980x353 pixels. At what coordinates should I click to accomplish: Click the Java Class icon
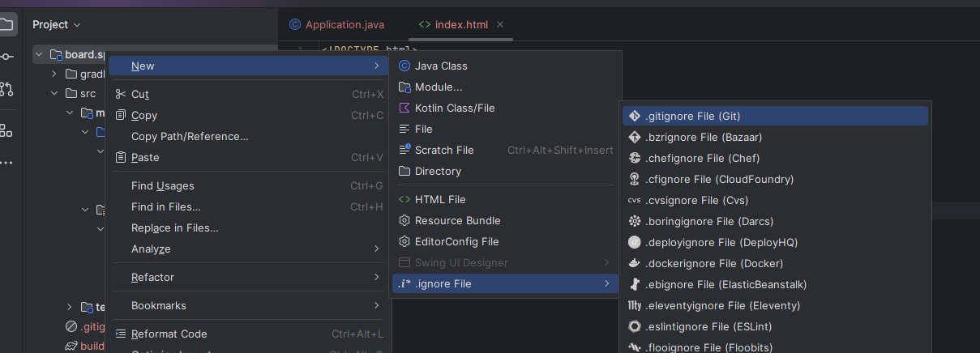pyautogui.click(x=404, y=66)
